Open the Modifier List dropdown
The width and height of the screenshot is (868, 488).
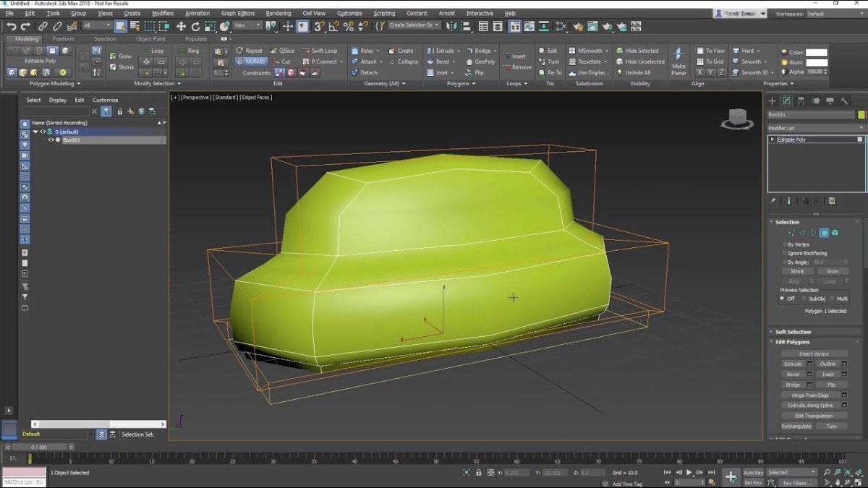816,127
